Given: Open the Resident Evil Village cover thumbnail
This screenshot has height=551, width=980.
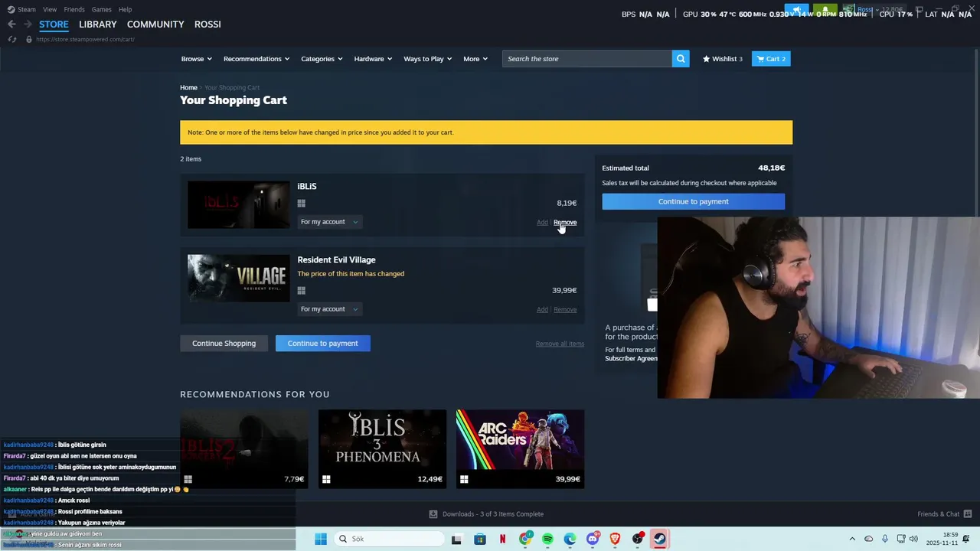Looking at the screenshot, I should 238,278.
